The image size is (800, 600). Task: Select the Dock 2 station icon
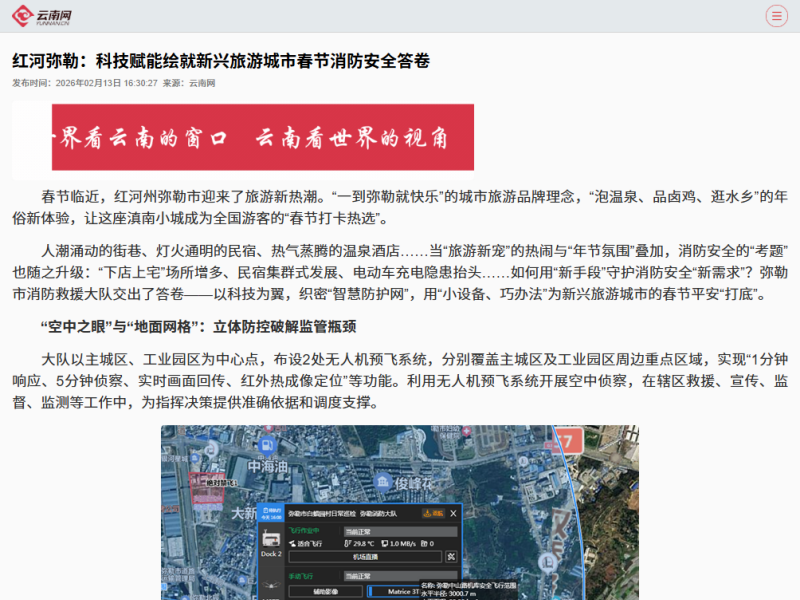(272, 540)
